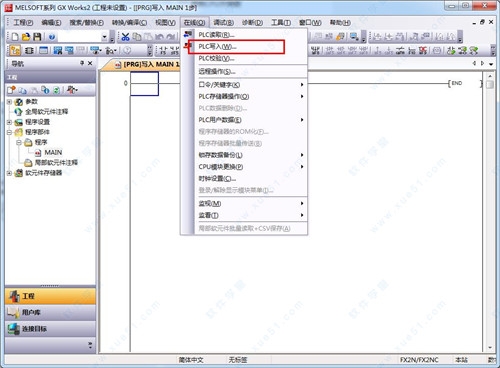Click the blue help icon in the top toolbar
Viewport: 500px width, 368px height.
52,37
